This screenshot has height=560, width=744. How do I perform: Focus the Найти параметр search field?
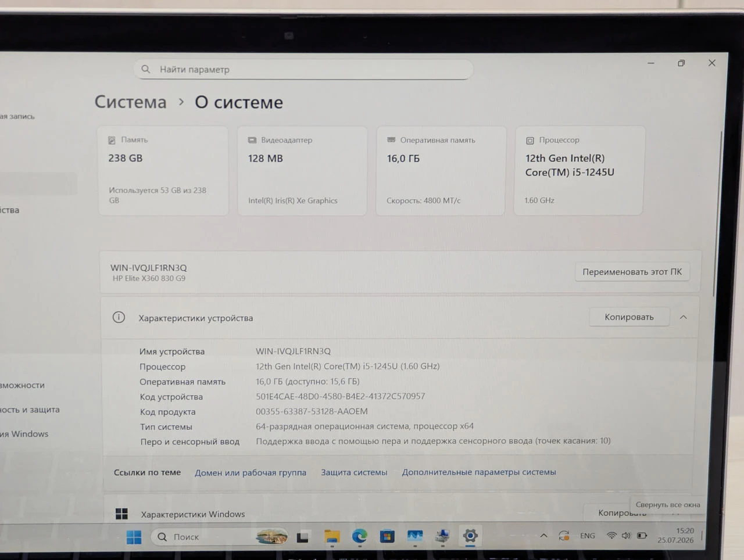[303, 69]
